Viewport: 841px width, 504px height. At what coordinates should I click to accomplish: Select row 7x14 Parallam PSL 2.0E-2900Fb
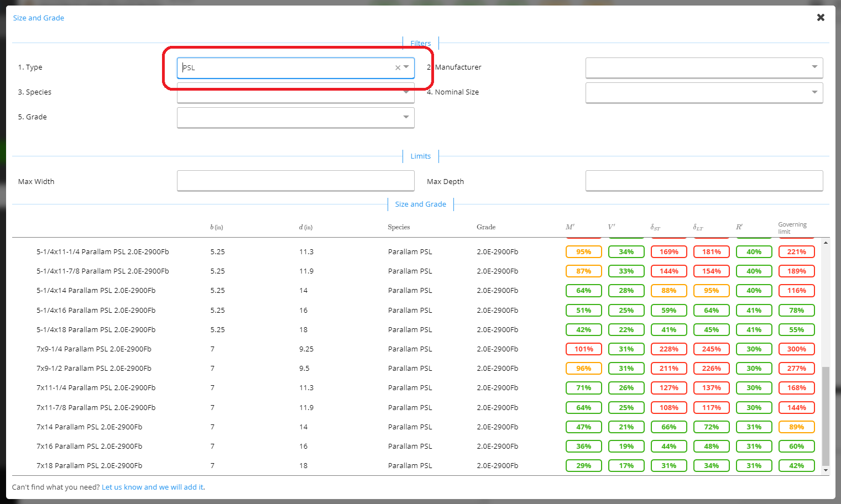click(416, 427)
